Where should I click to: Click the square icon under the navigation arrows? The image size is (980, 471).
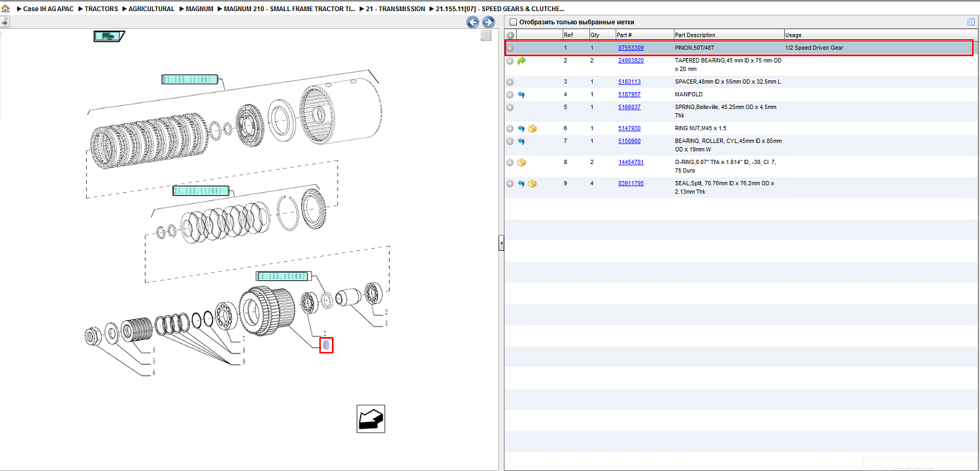point(486,36)
